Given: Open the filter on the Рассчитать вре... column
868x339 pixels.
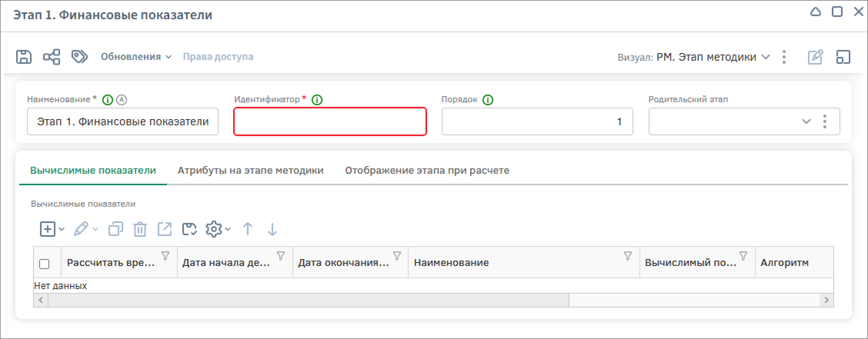Looking at the screenshot, I should pos(165,256).
